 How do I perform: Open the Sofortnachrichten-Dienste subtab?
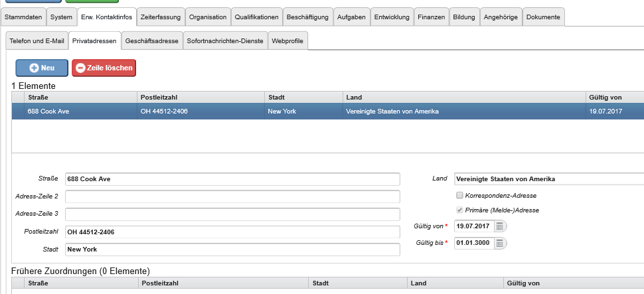coord(225,41)
